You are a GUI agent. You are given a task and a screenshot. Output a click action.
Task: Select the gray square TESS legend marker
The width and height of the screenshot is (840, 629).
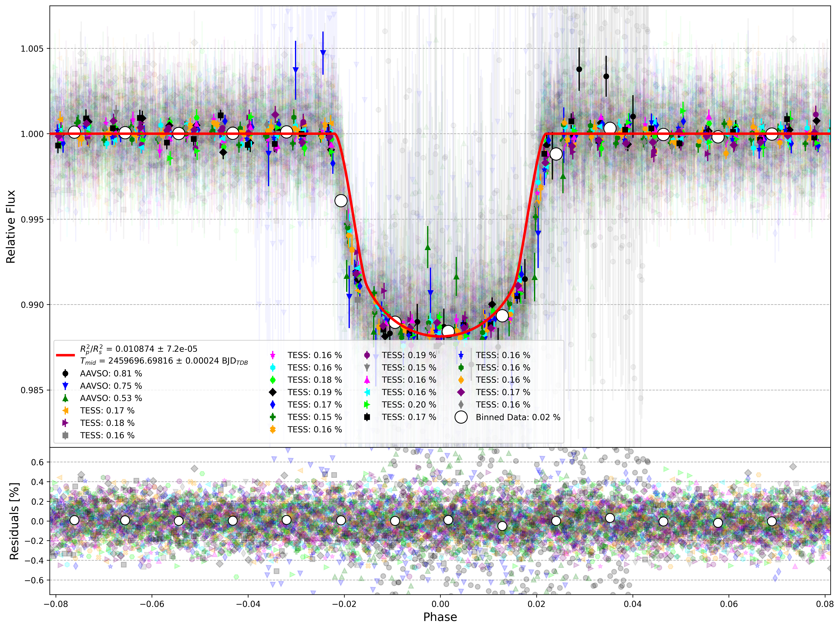[65, 435]
